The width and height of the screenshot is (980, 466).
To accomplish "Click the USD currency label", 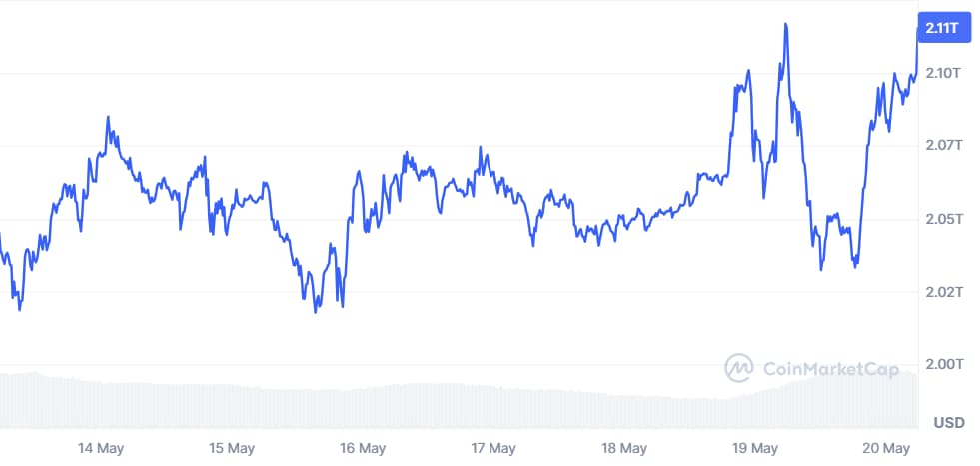I will click(949, 423).
